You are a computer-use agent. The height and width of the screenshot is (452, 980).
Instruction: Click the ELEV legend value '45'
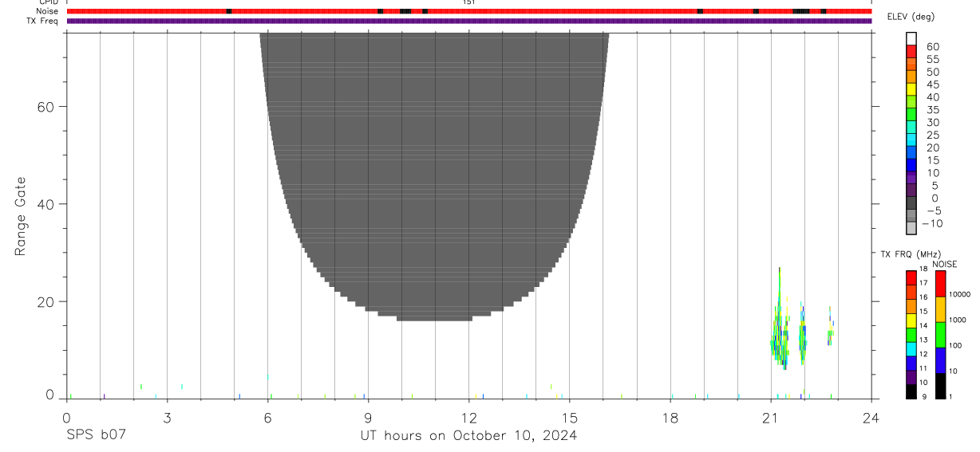click(932, 85)
